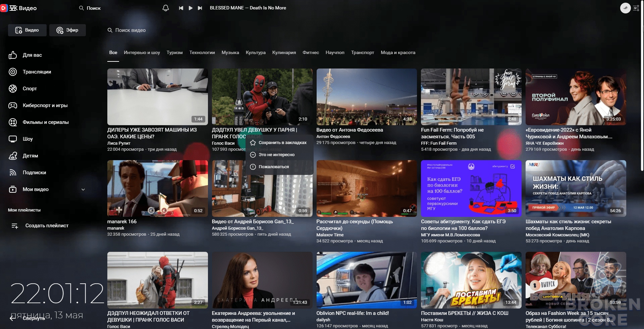Open the notifications bell
The height and width of the screenshot is (329, 644).
pyautogui.click(x=166, y=8)
